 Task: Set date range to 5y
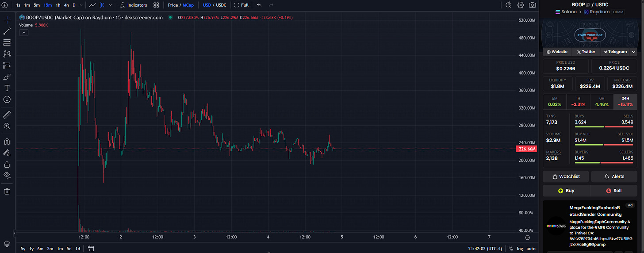click(23, 249)
